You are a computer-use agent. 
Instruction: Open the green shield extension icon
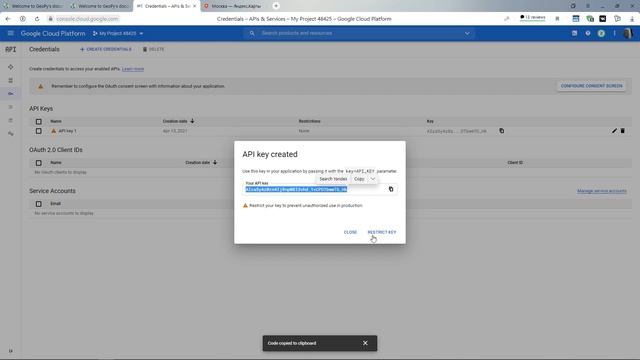590,19
